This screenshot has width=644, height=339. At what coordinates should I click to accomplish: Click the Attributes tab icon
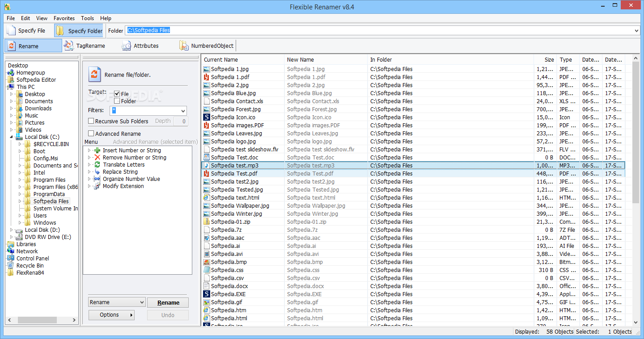pos(126,46)
